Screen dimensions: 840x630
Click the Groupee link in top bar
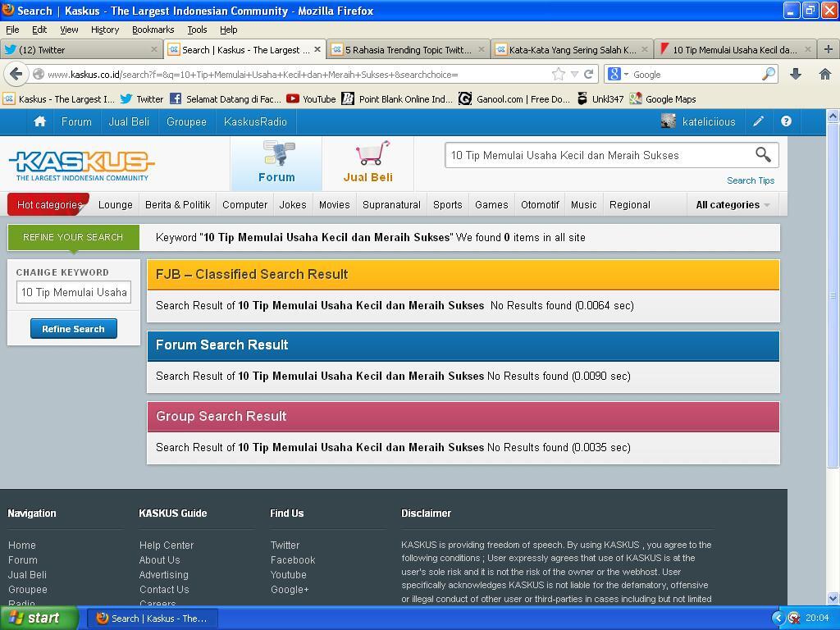pyautogui.click(x=186, y=121)
